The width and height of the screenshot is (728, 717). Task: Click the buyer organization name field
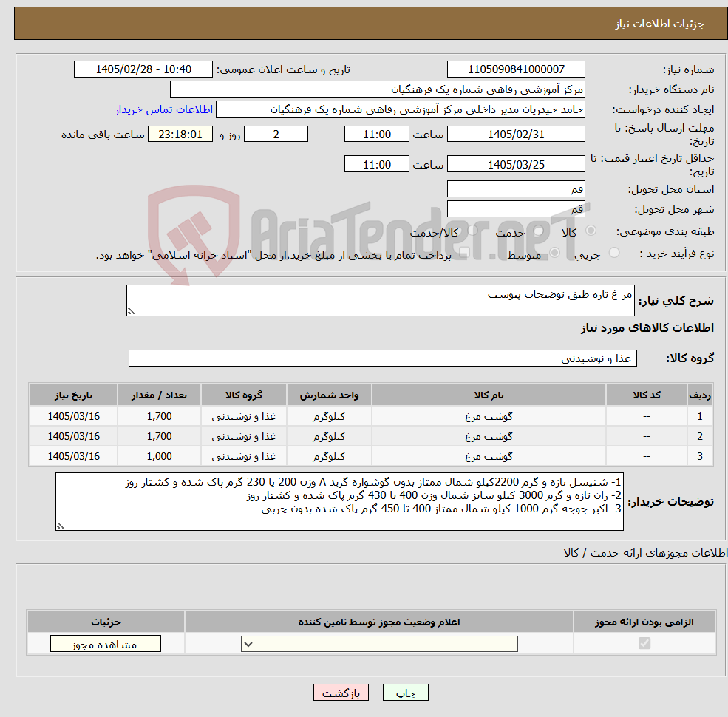pos(378,89)
